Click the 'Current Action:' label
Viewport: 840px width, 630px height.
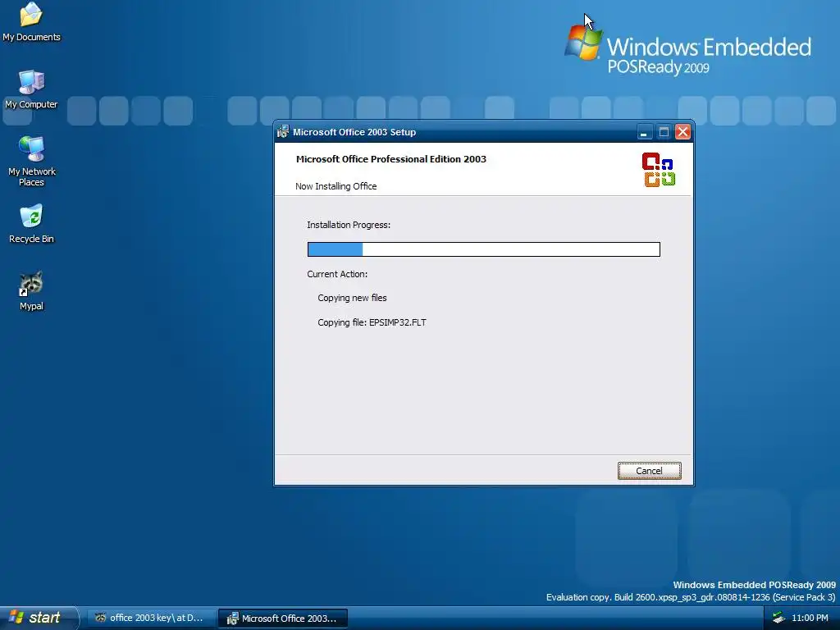pyautogui.click(x=337, y=274)
